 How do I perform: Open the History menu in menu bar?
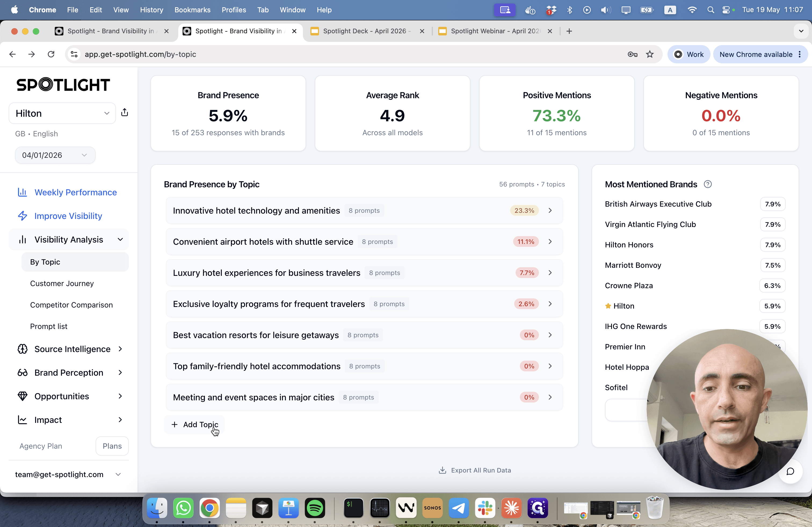coord(151,10)
